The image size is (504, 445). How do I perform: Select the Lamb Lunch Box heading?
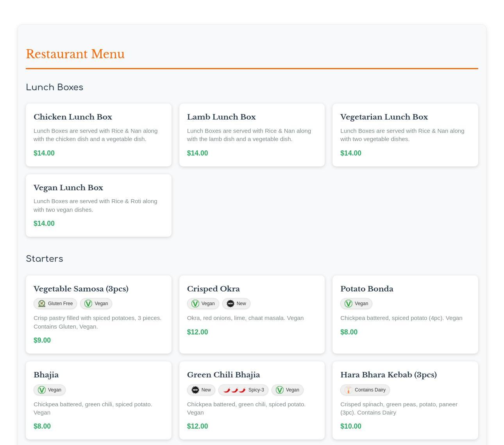(221, 117)
